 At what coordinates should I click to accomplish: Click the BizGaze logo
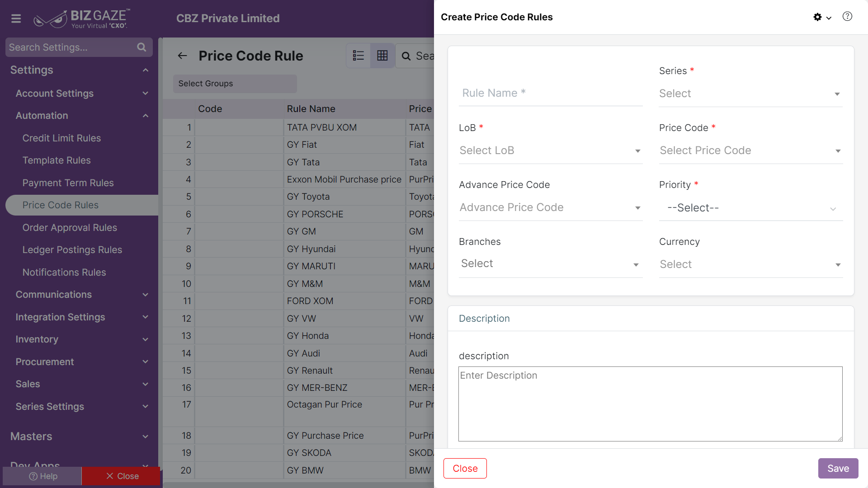[82, 19]
